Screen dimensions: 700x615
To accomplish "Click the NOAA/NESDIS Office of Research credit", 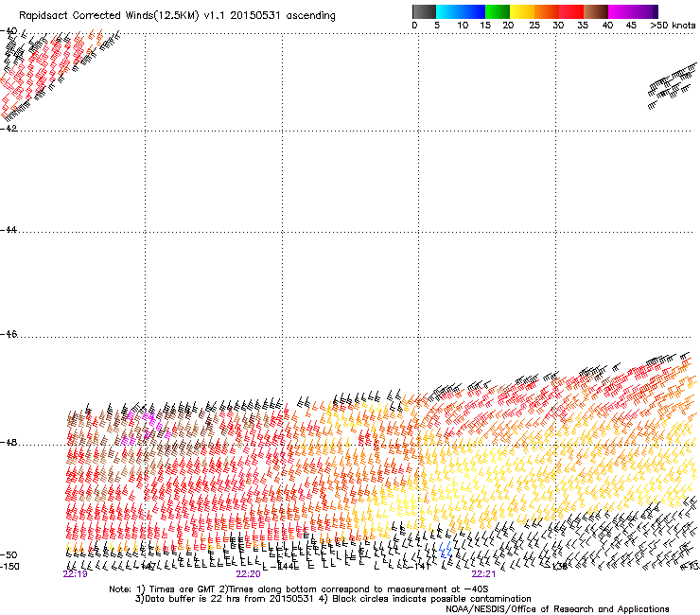I will click(557, 609).
